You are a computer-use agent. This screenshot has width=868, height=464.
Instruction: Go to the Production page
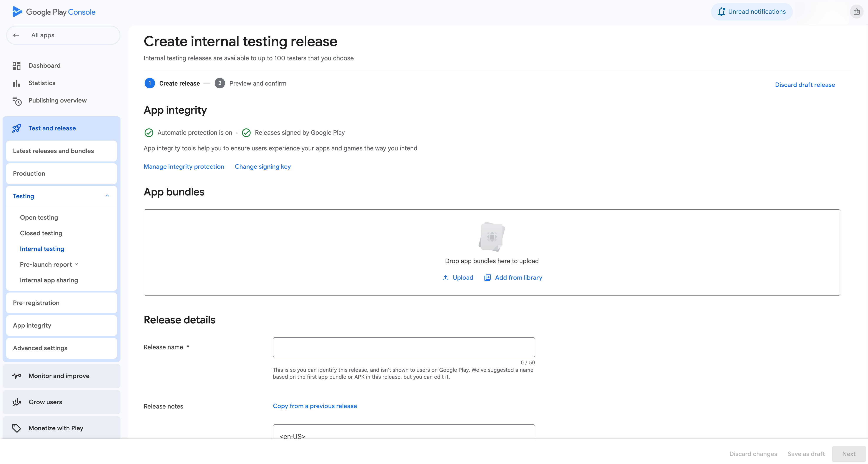[29, 173]
